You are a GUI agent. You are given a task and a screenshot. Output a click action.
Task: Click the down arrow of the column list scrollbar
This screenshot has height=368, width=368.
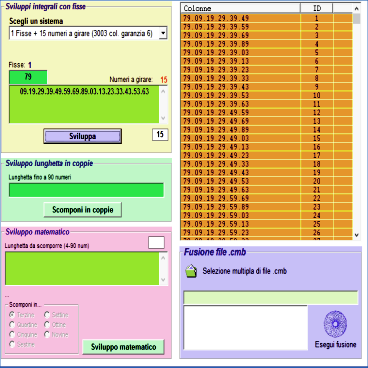pyautogui.click(x=356, y=235)
